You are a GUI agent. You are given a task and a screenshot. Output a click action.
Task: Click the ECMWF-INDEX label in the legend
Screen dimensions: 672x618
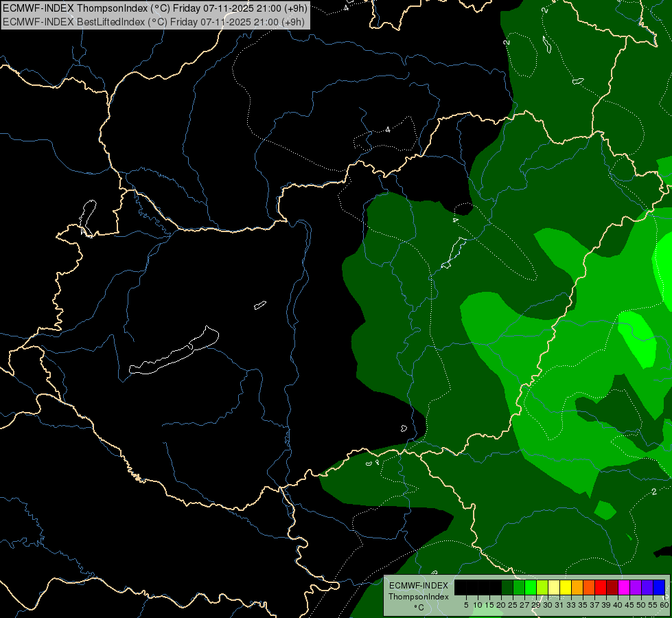point(419,586)
